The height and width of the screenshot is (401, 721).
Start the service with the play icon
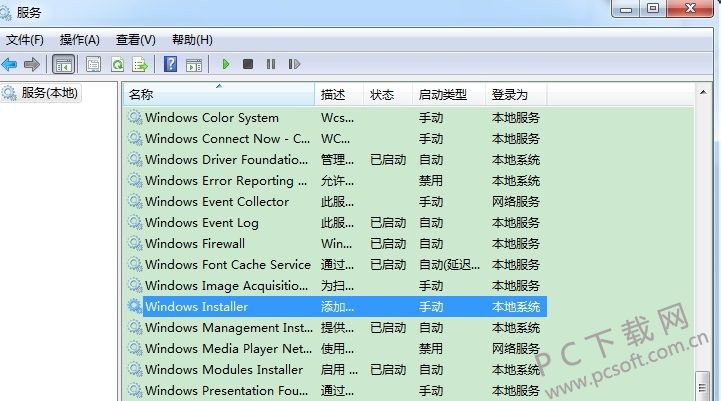(226, 64)
